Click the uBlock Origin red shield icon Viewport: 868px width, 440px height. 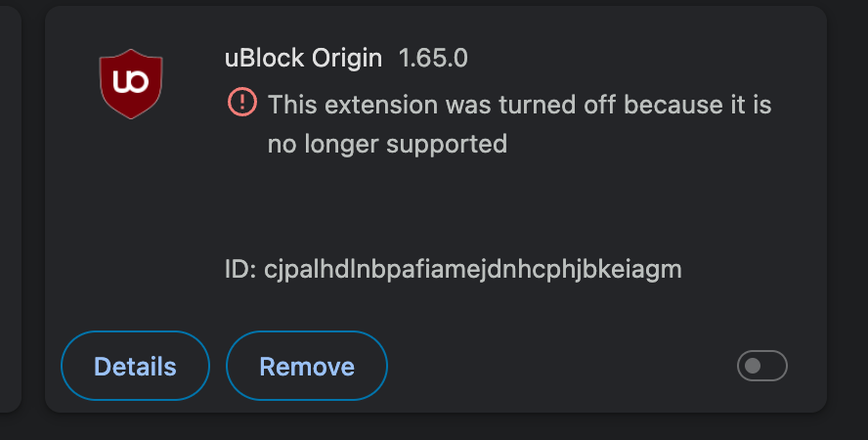[131, 83]
